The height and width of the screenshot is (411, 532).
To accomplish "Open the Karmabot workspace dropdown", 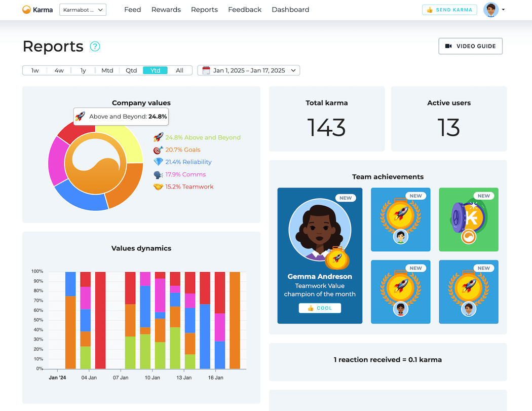I will tap(83, 10).
